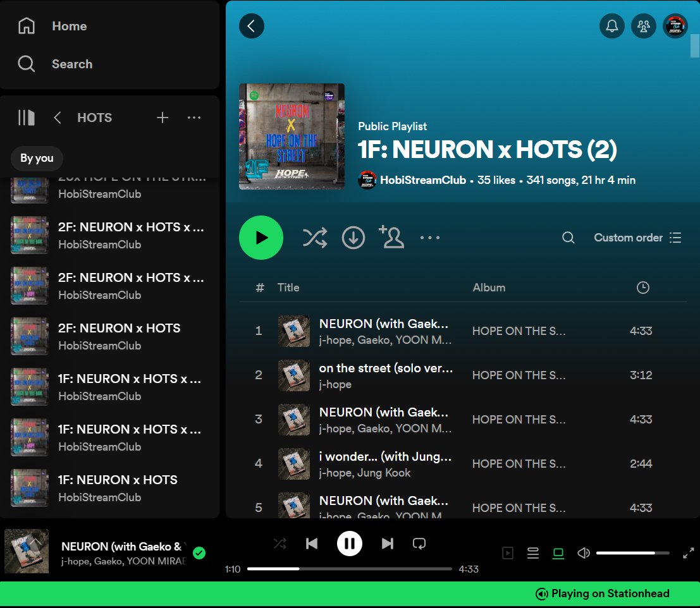Open 2F: NEURON x HOTS sidebar playlist
The image size is (700, 608).
coord(110,336)
